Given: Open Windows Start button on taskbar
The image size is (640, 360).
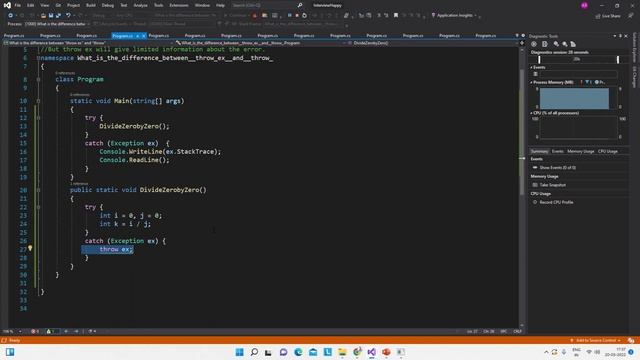Looking at the screenshot, I should [240, 352].
